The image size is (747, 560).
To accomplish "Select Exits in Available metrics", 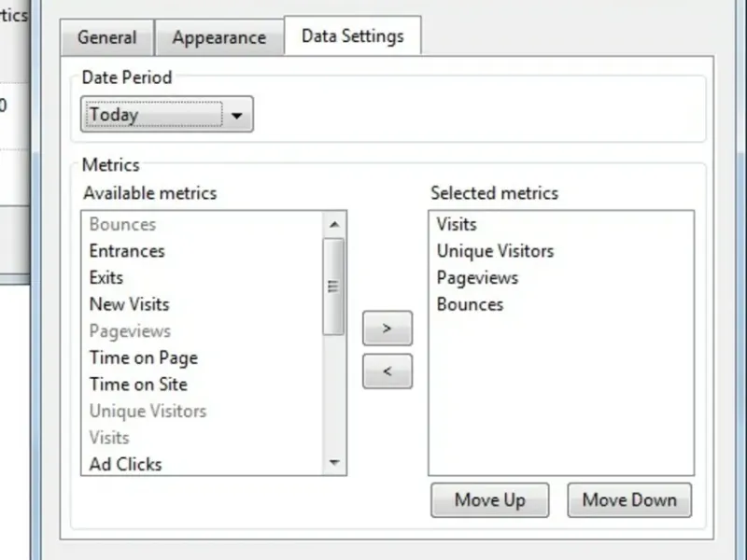I will [x=106, y=277].
